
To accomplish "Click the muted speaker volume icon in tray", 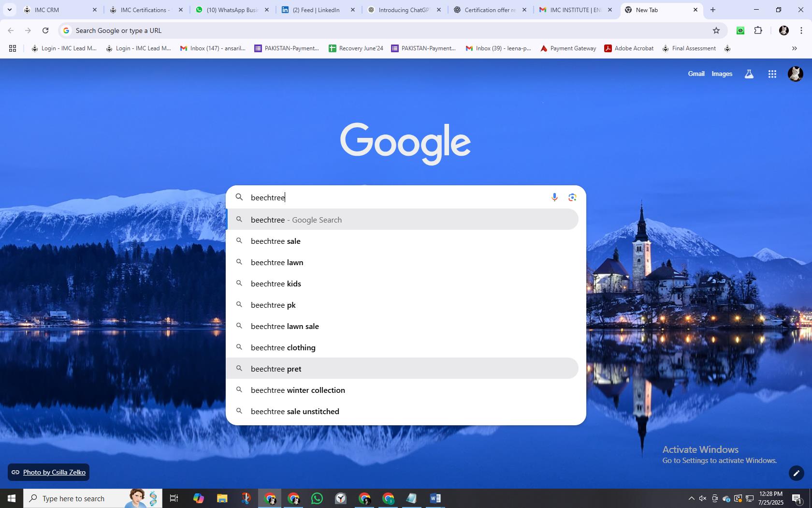I will pyautogui.click(x=703, y=498).
